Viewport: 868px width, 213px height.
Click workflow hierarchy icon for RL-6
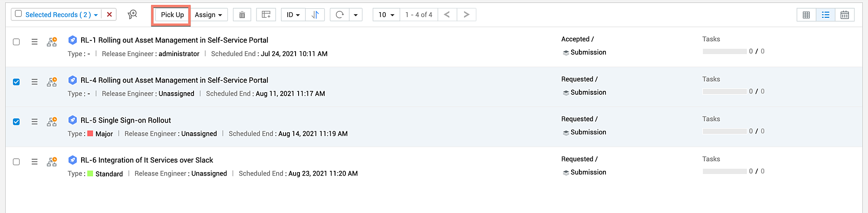(52, 162)
